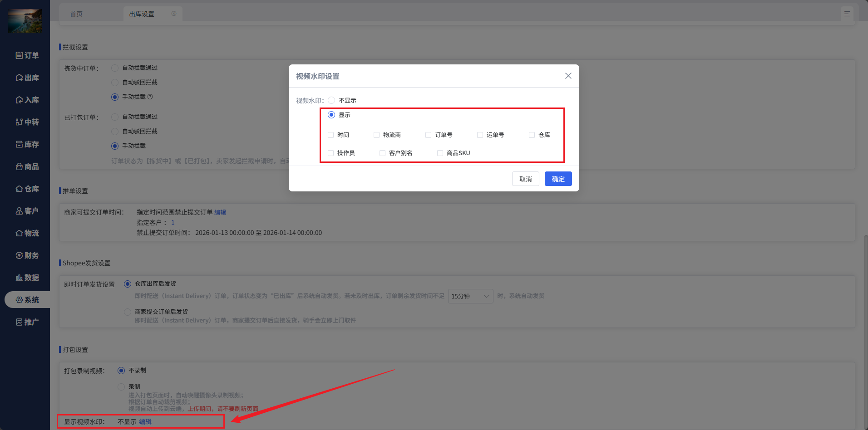
Task: Check the 仓库 watermark checkbox
Action: pyautogui.click(x=532, y=135)
